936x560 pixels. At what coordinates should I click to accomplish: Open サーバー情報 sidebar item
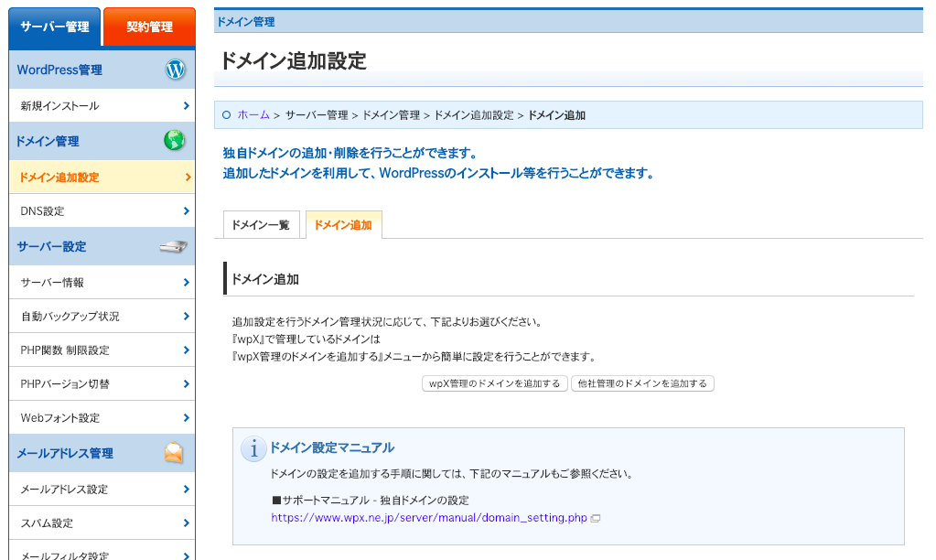click(x=102, y=283)
